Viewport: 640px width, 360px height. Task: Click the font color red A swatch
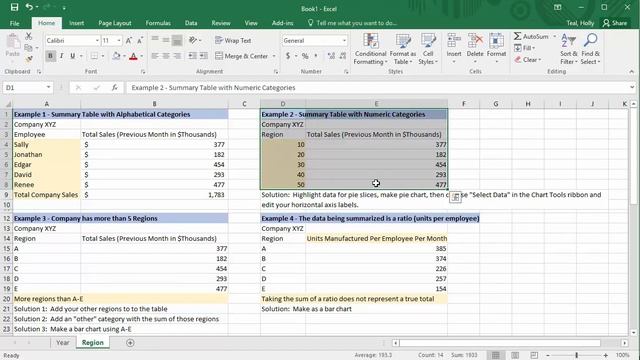pyautogui.click(x=133, y=56)
